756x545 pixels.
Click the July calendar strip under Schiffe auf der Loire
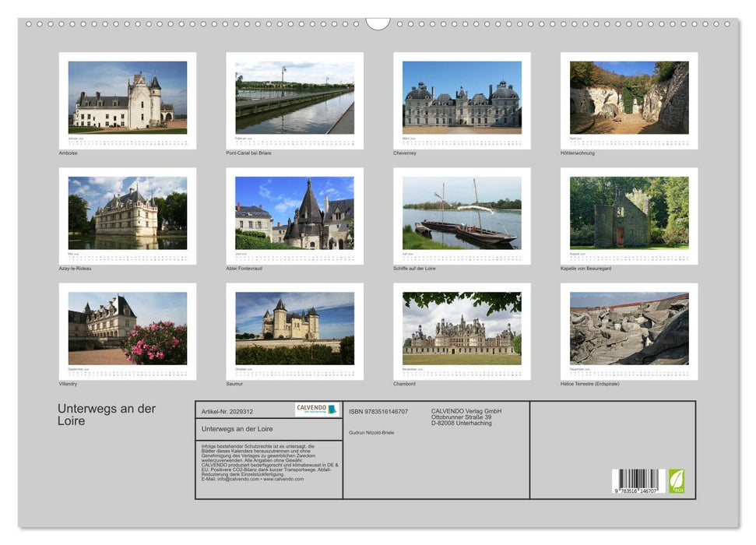(x=463, y=257)
